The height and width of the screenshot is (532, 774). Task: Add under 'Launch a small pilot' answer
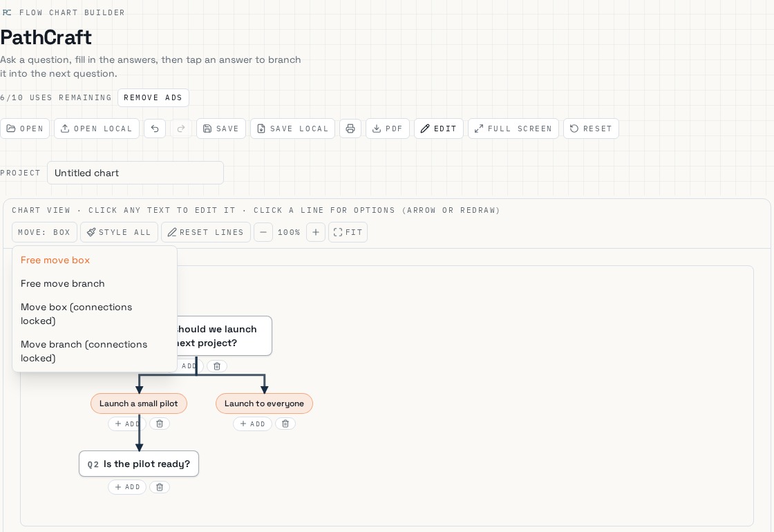tap(127, 424)
